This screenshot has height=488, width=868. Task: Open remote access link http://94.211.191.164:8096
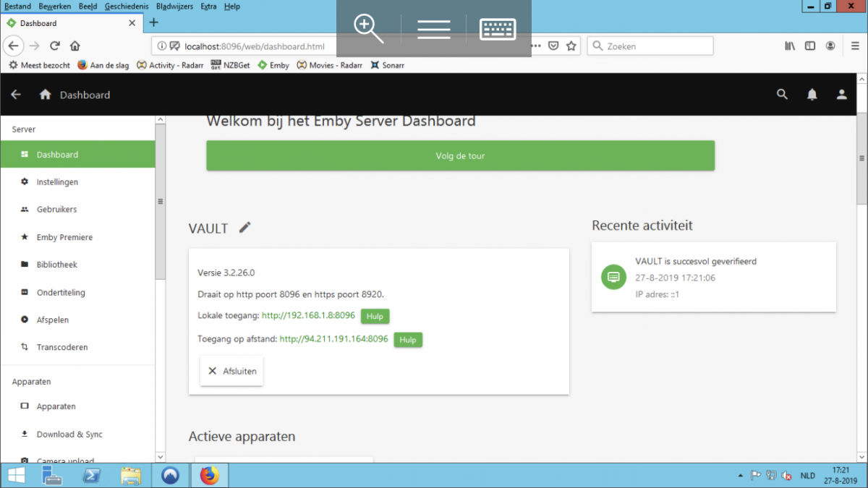click(x=333, y=338)
